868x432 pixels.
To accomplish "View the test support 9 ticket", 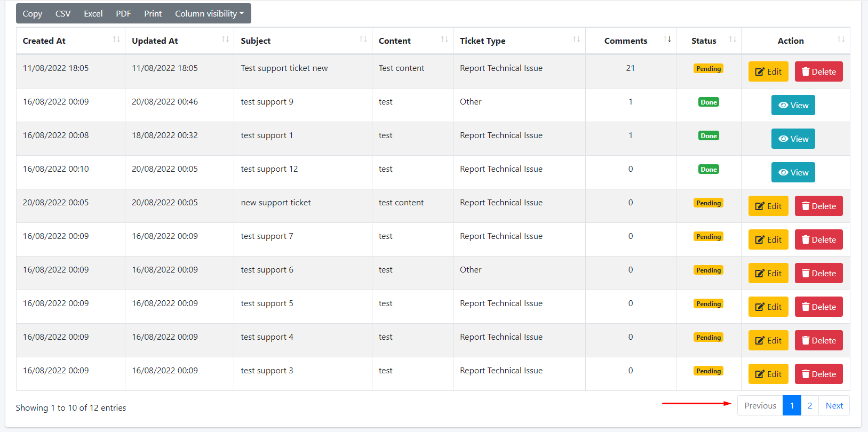I will [x=793, y=105].
